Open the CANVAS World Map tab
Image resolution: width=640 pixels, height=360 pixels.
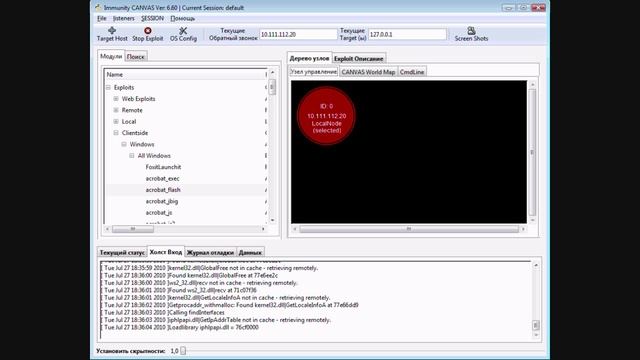[368, 72]
